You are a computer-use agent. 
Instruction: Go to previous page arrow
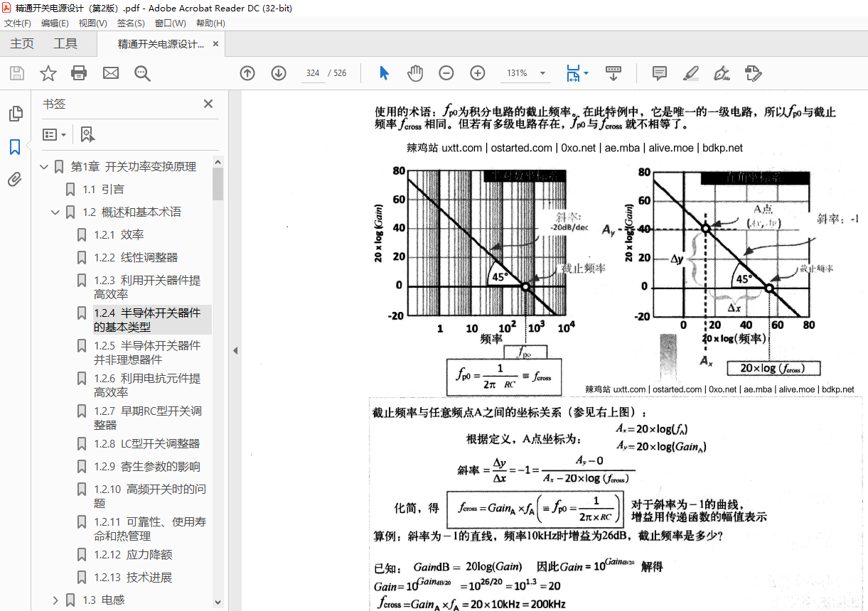click(x=247, y=73)
